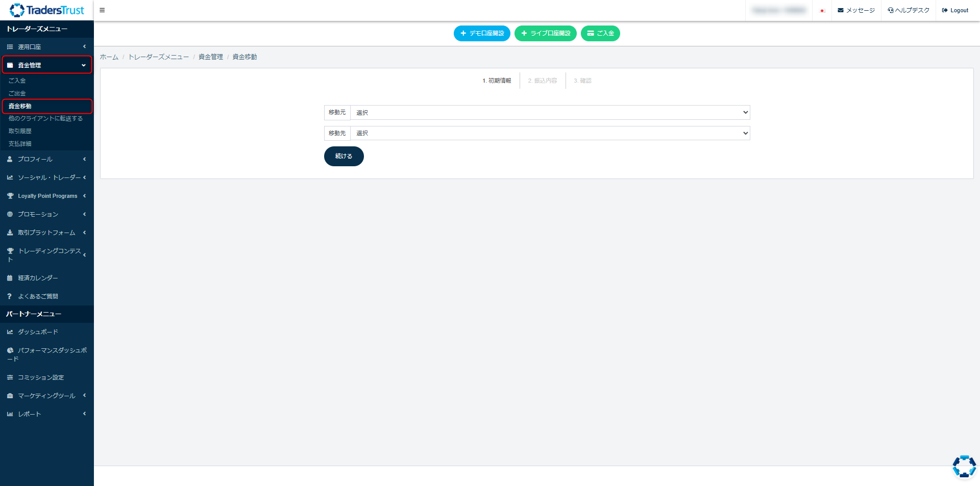
Task: Open メッセージ envelope in header
Action: 856,10
